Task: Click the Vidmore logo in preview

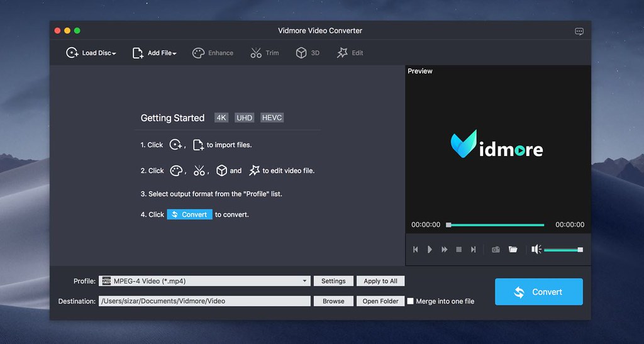Action: (x=497, y=145)
